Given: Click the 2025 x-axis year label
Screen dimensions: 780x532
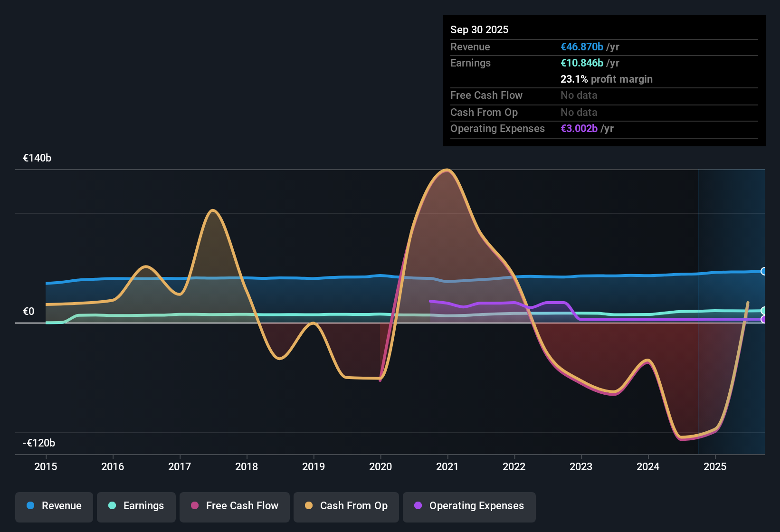Looking at the screenshot, I should point(715,467).
